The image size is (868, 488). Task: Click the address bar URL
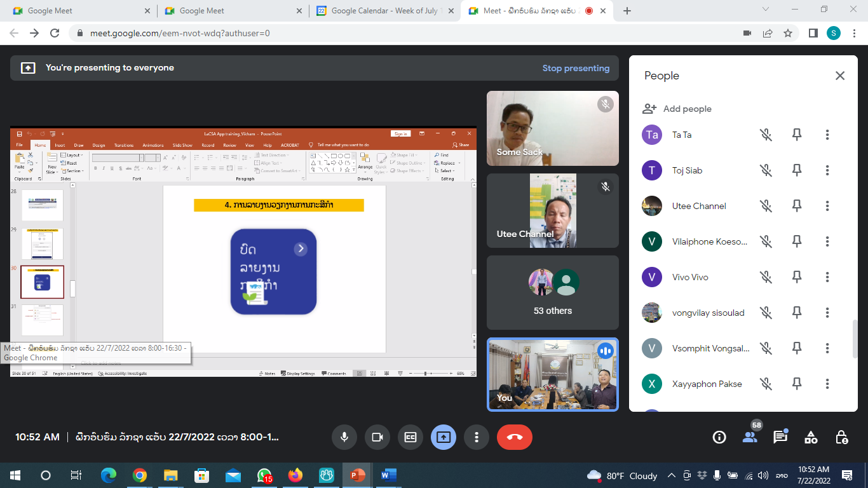(180, 33)
